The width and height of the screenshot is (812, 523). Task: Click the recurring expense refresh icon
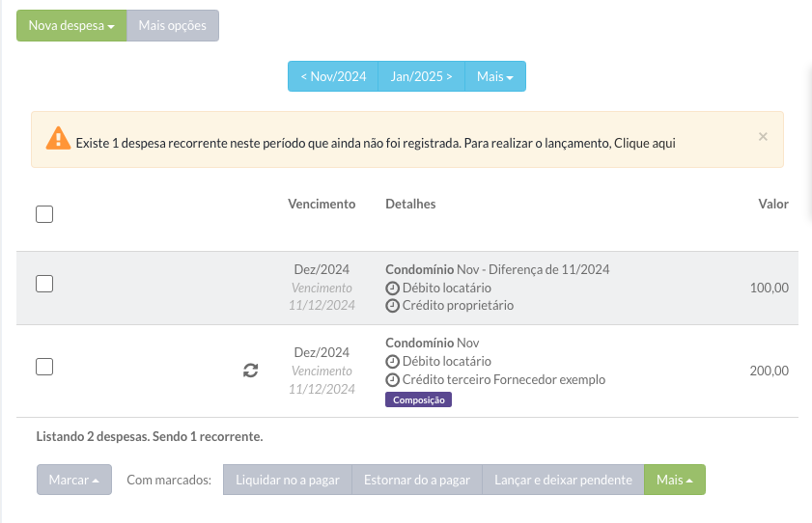pyautogui.click(x=250, y=370)
